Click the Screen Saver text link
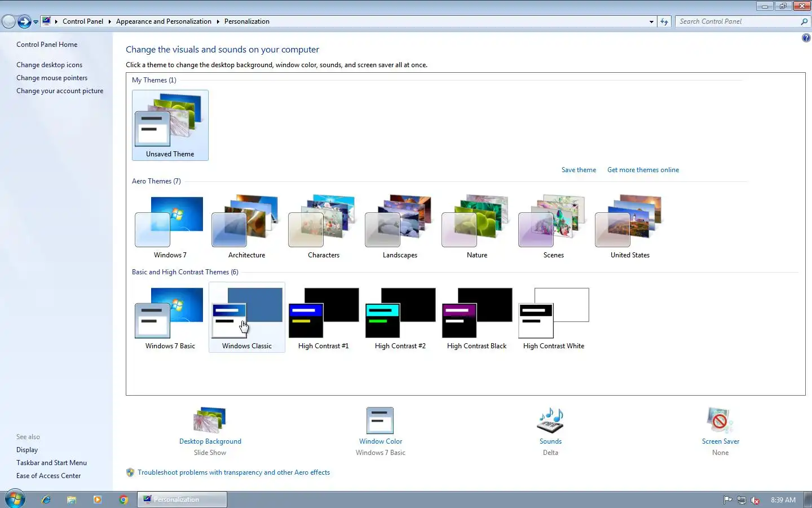This screenshot has width=812, height=508. 721,441
